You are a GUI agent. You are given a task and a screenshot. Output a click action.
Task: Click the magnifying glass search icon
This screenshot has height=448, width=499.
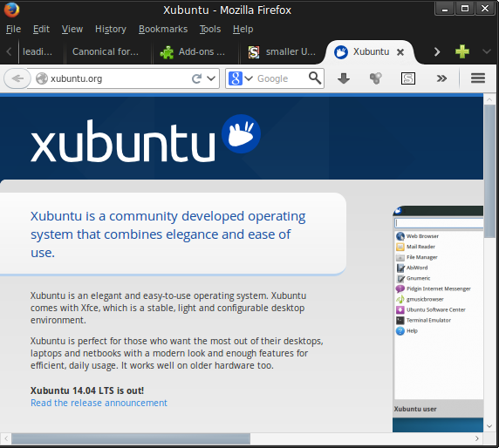pyautogui.click(x=315, y=78)
